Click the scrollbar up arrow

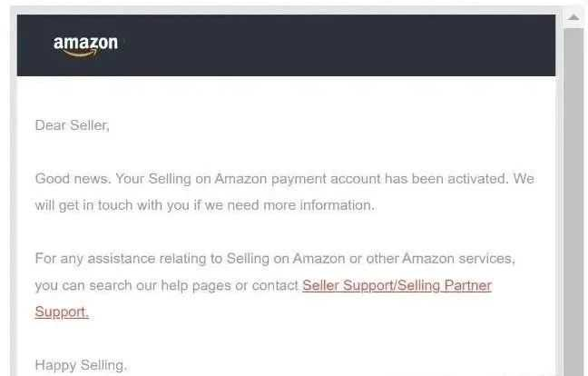click(x=573, y=17)
